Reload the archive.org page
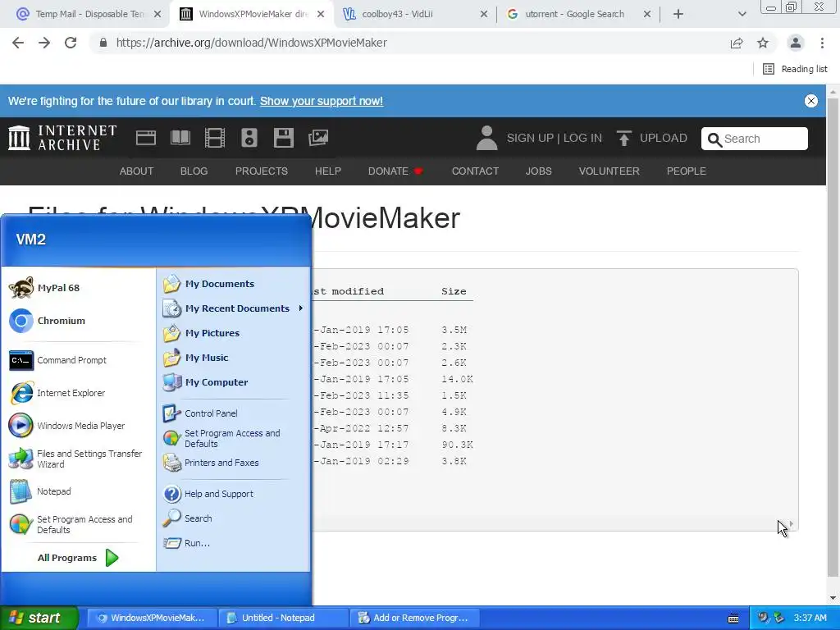 (71, 43)
